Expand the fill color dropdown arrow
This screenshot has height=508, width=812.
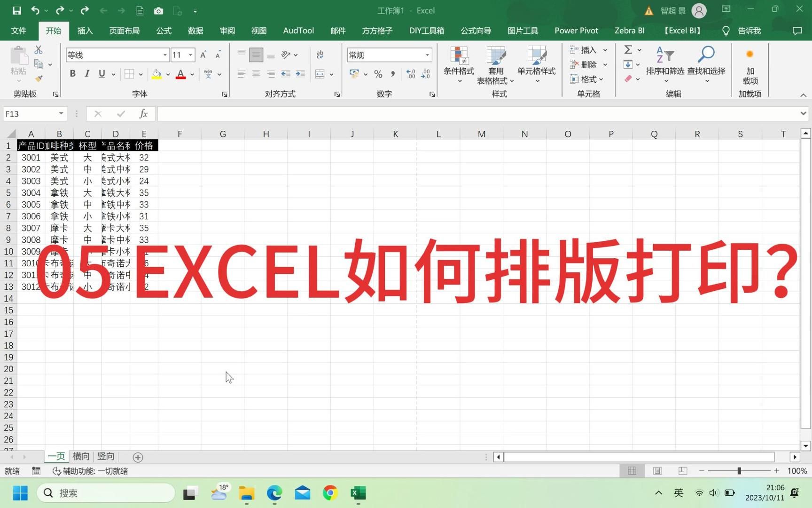click(x=168, y=74)
